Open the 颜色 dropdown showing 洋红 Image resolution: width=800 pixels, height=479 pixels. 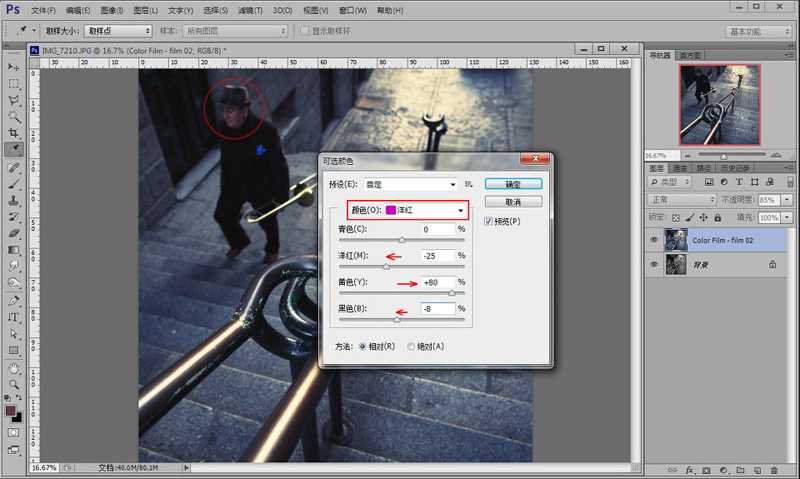pyautogui.click(x=426, y=210)
